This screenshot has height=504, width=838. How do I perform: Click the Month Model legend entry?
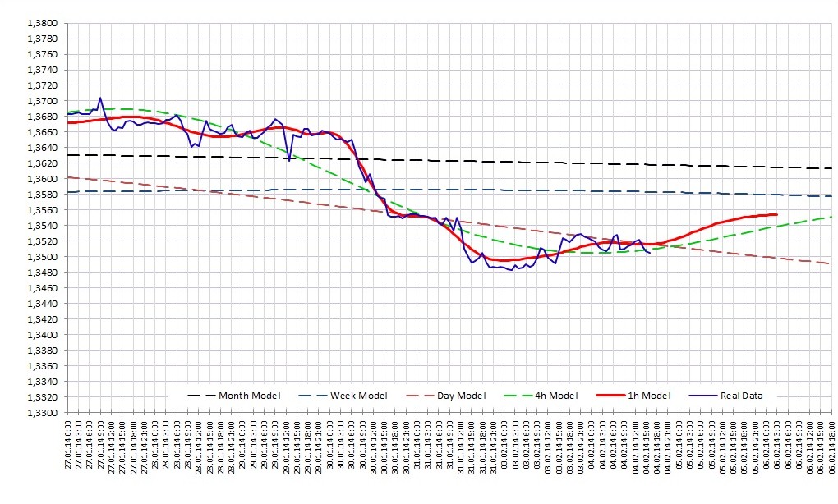(x=233, y=396)
